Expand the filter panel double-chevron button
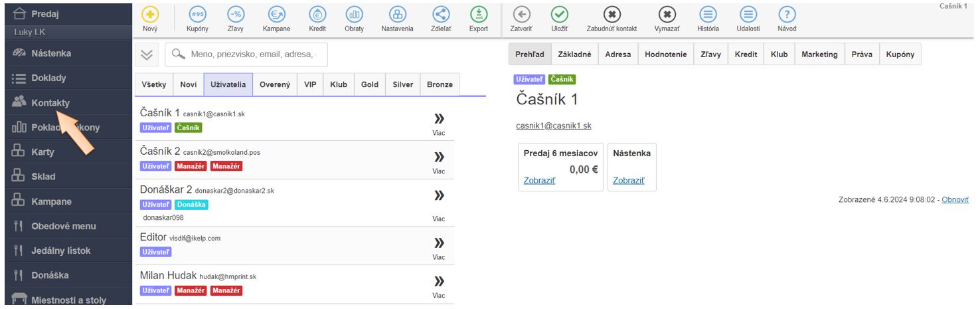The height and width of the screenshot is (309, 980). click(x=148, y=55)
